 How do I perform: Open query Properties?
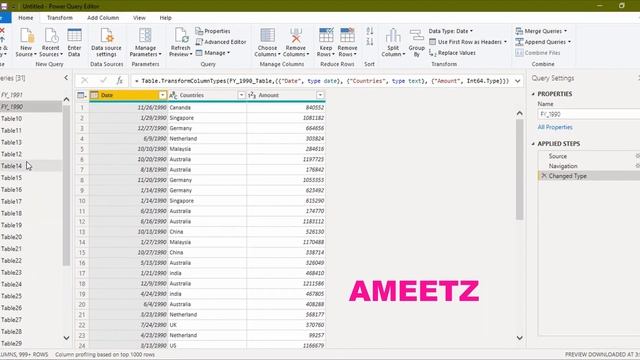pos(213,31)
